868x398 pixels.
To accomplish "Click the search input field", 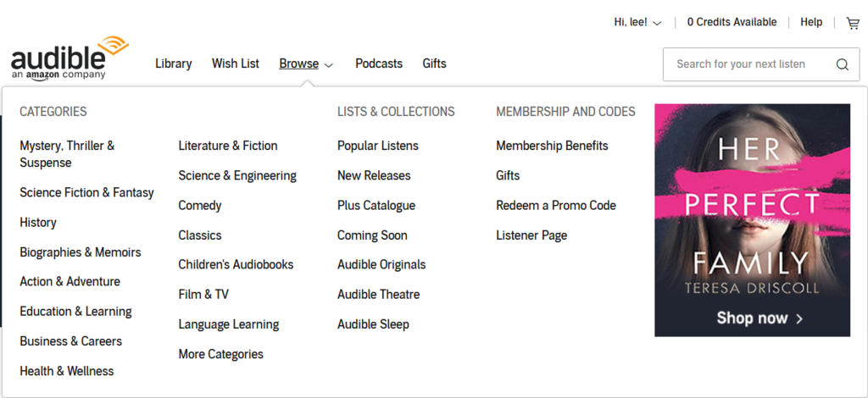I will click(x=746, y=64).
